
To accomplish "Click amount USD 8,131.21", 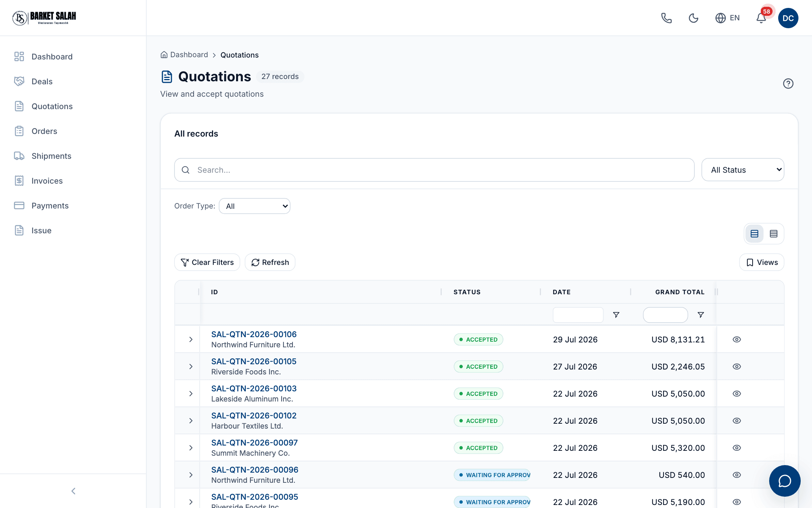I will [678, 339].
